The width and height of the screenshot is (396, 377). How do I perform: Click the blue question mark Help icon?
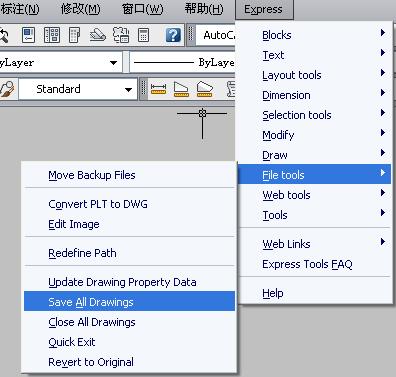(173, 35)
